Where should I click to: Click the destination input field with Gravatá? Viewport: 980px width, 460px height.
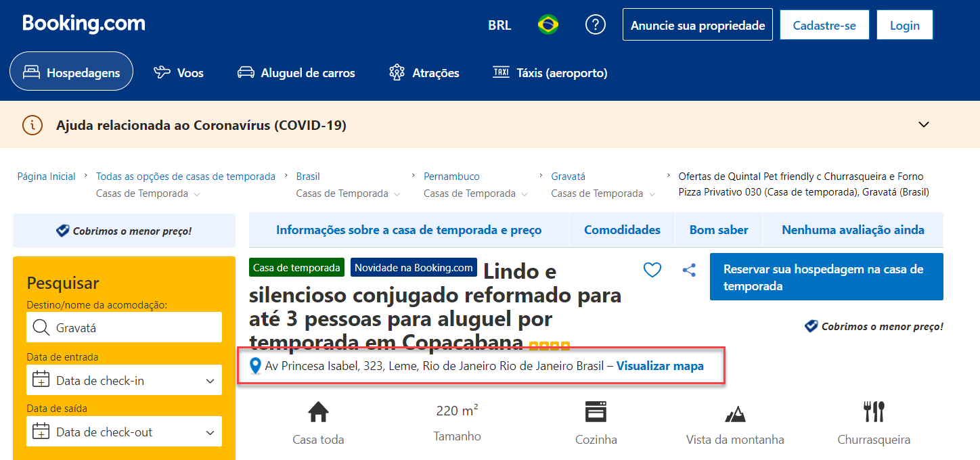124,327
